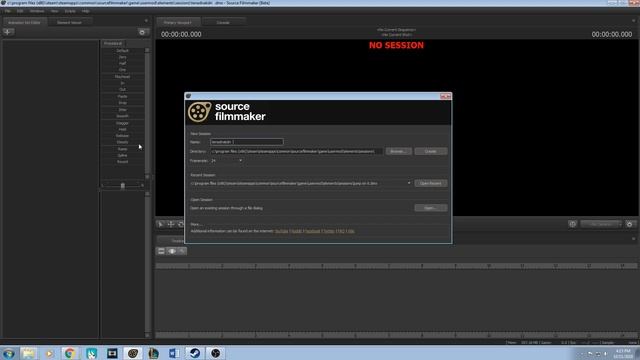The height and width of the screenshot is (360, 640).
Task: Switch to Primary Viewport tab
Action: point(178,22)
